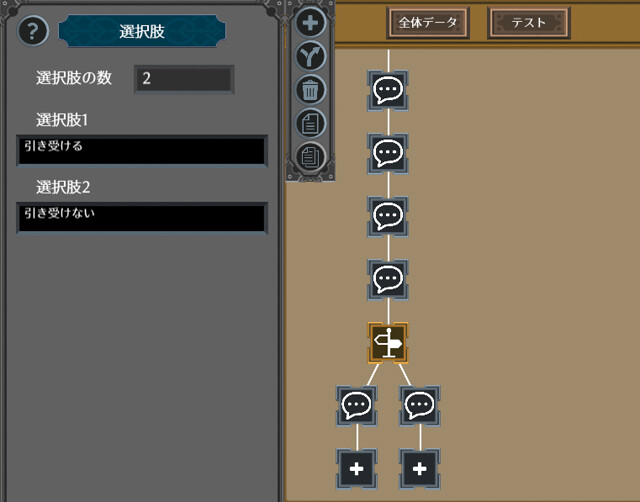Click the 選択肢1 text field

coord(142,151)
